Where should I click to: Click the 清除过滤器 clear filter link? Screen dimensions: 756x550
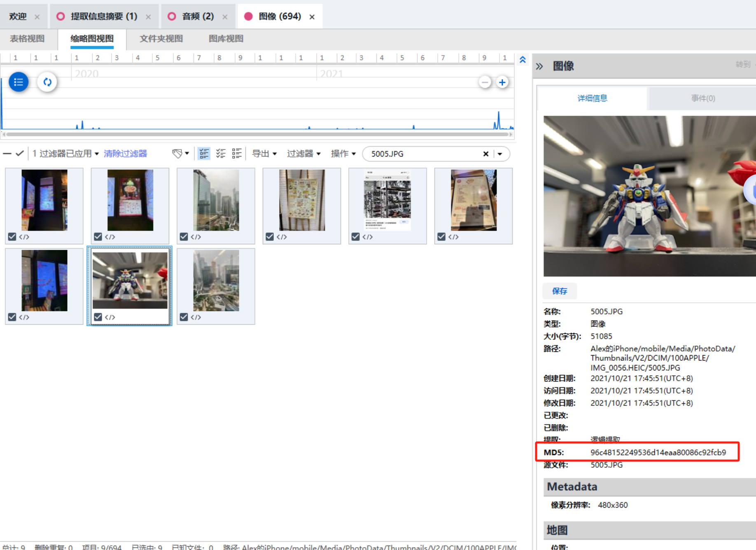click(125, 154)
